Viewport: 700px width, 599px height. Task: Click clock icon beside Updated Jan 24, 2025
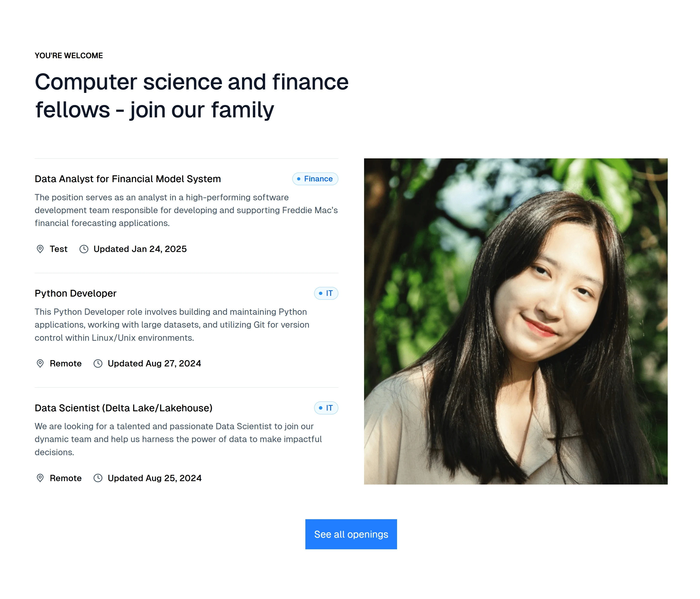point(84,249)
